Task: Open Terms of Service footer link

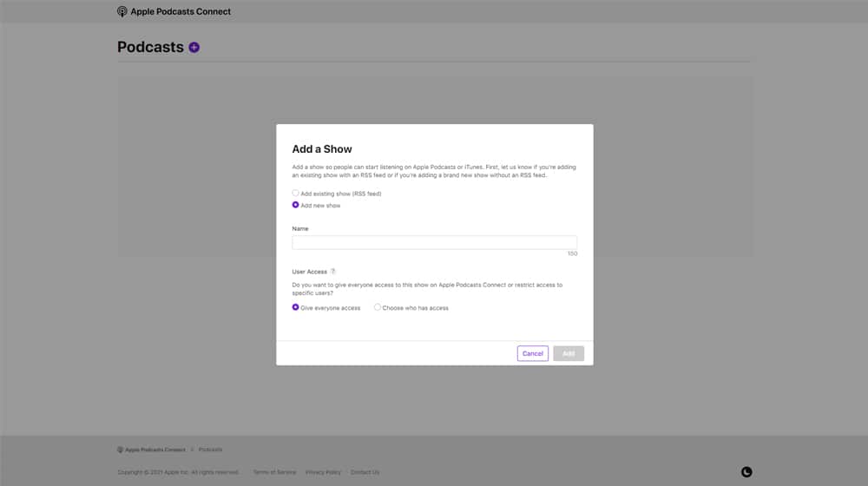Action: tap(274, 473)
